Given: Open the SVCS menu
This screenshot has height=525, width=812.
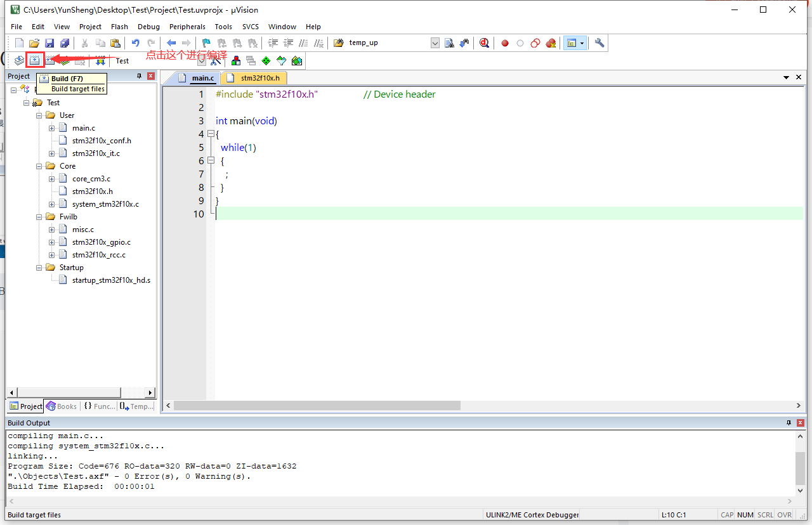Looking at the screenshot, I should click(x=251, y=27).
